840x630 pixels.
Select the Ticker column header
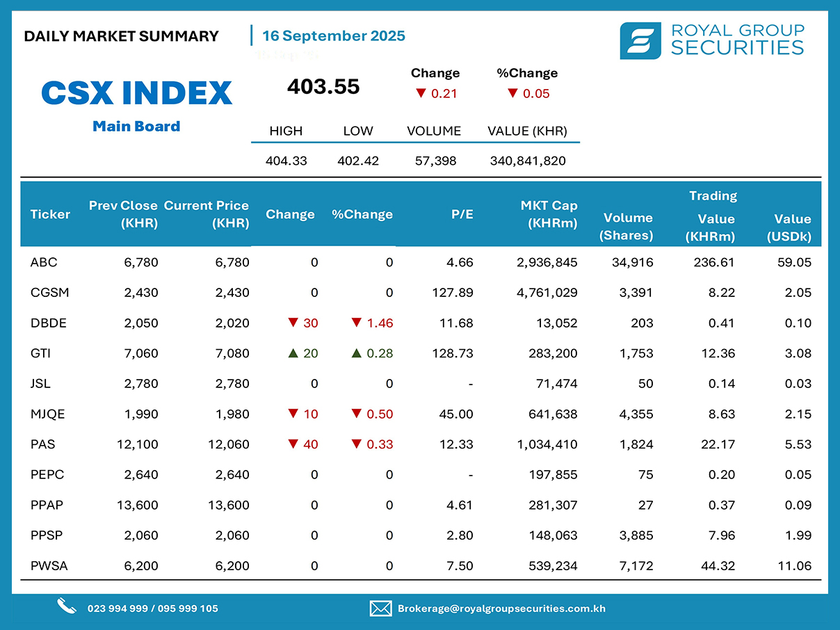click(50, 214)
